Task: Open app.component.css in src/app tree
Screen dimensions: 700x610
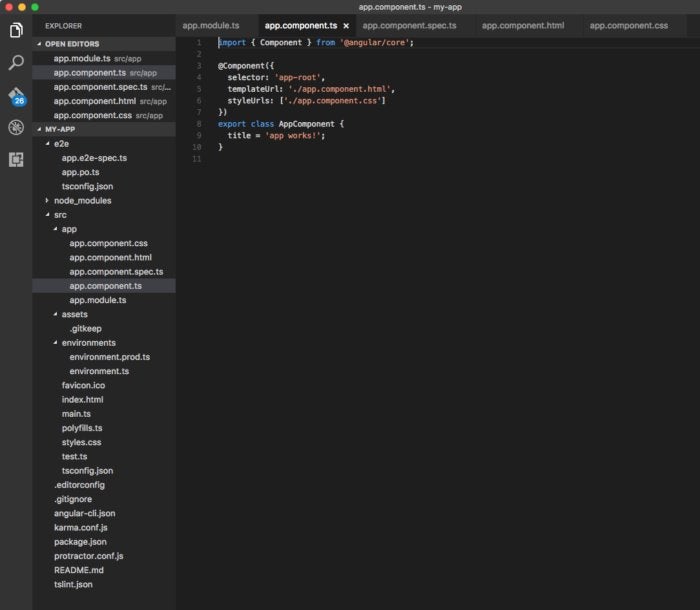Action: pos(104,243)
